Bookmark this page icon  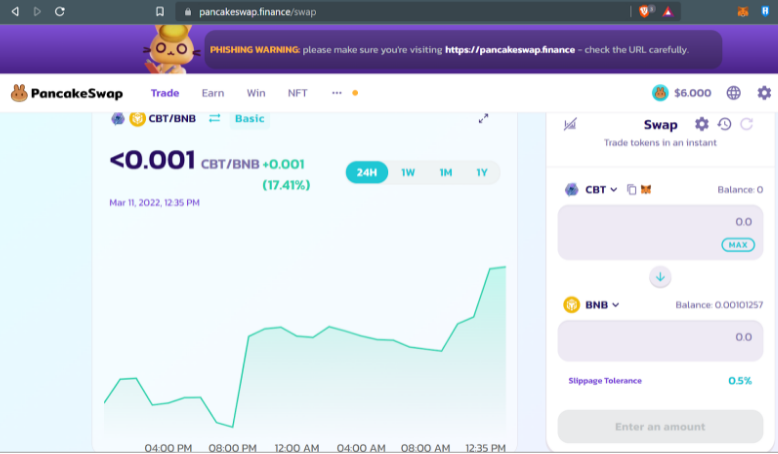pyautogui.click(x=160, y=11)
